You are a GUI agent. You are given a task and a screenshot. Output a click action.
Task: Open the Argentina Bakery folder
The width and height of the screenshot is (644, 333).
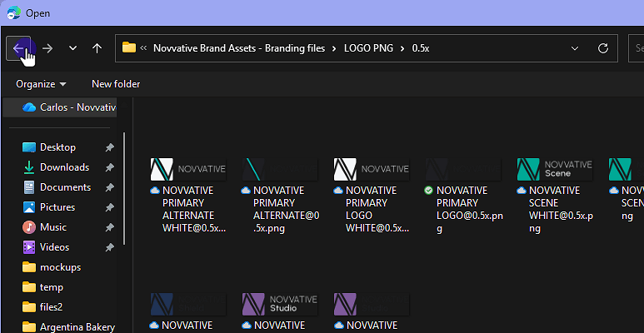tap(77, 327)
